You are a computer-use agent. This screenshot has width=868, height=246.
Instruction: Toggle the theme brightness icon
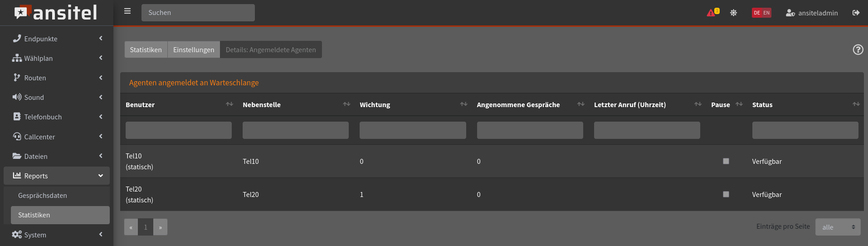click(x=733, y=13)
